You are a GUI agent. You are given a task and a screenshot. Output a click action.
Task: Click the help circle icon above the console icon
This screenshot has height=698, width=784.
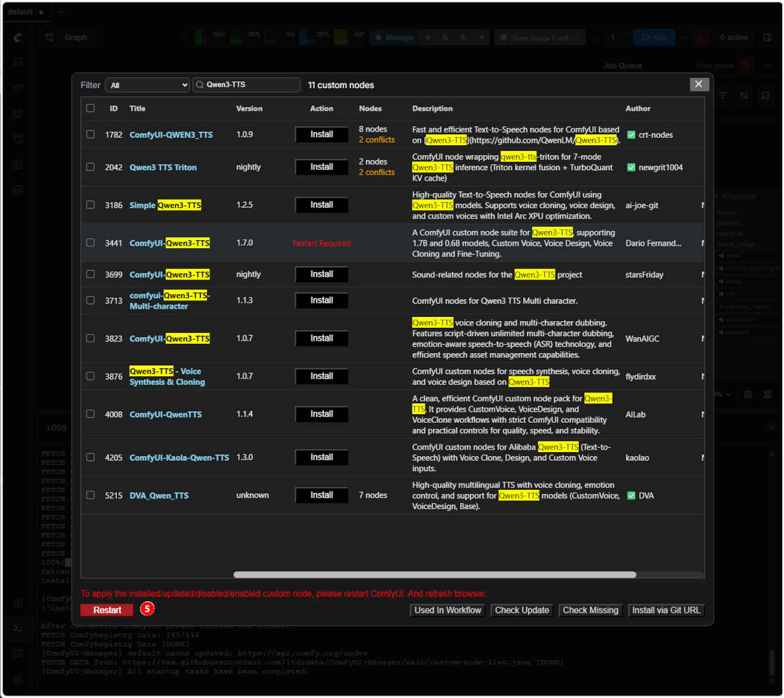[18, 603]
